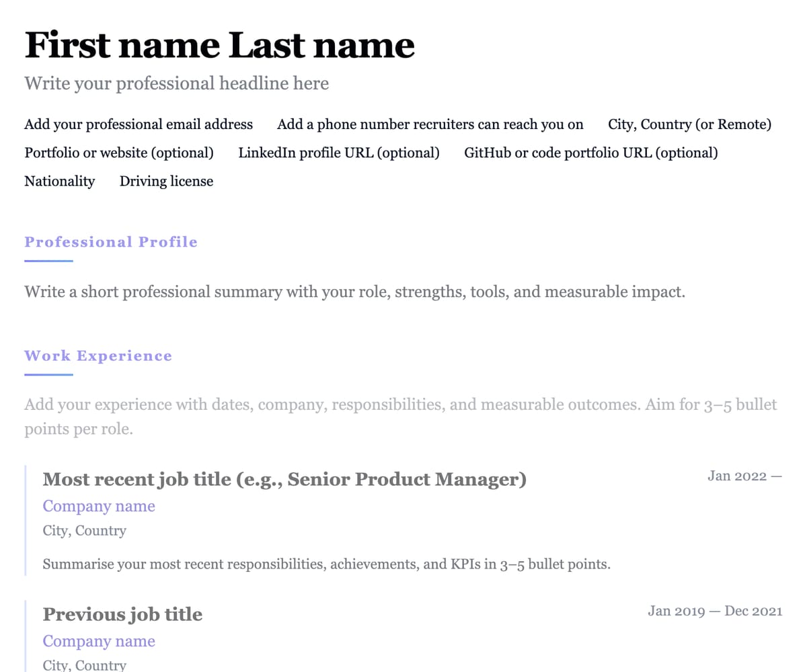Screen dimensions: 807x672
Task: Click the City, Country (or Remote) field
Action: [689, 124]
